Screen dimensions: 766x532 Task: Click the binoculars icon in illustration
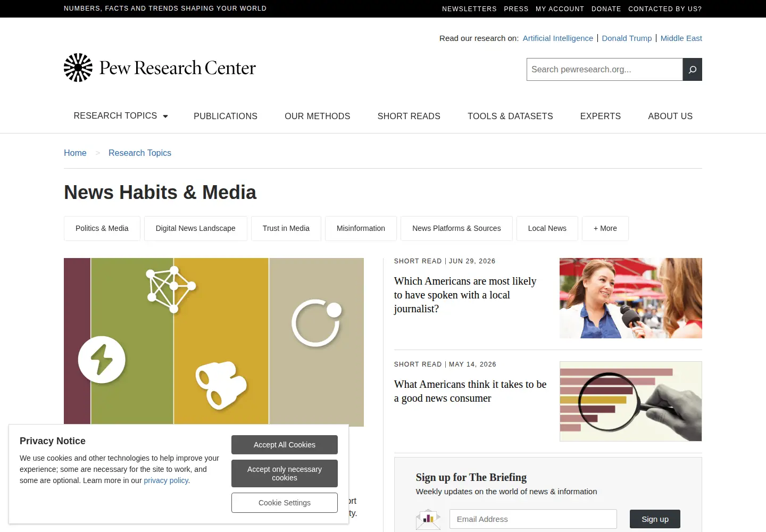(x=221, y=385)
